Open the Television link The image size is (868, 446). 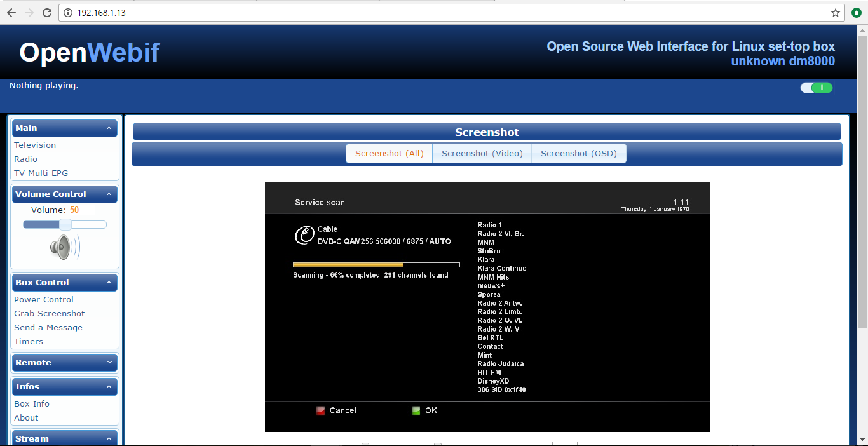click(x=35, y=145)
